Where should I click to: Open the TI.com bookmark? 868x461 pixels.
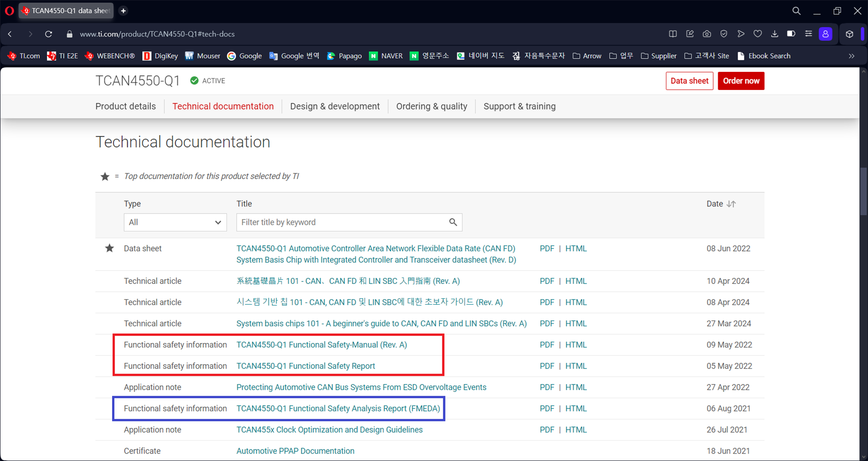tap(24, 56)
